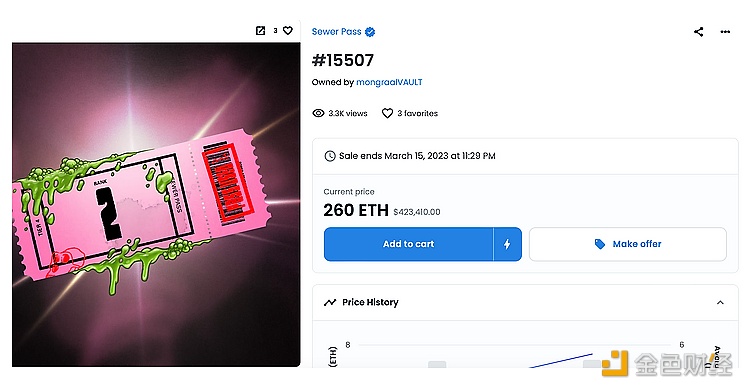The image size is (744, 388).
Task: Share this item via share icon
Action: pyautogui.click(x=698, y=32)
